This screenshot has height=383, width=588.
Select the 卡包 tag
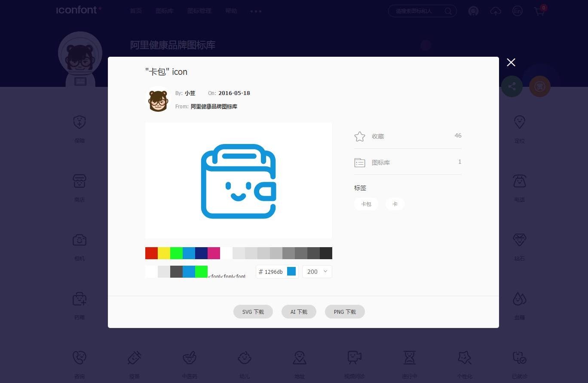[366, 204]
